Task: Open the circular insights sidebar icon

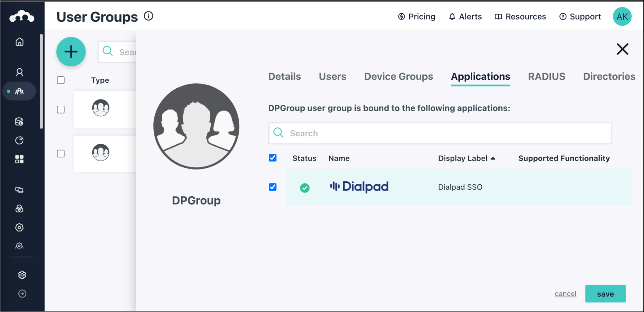Action: pyautogui.click(x=19, y=141)
